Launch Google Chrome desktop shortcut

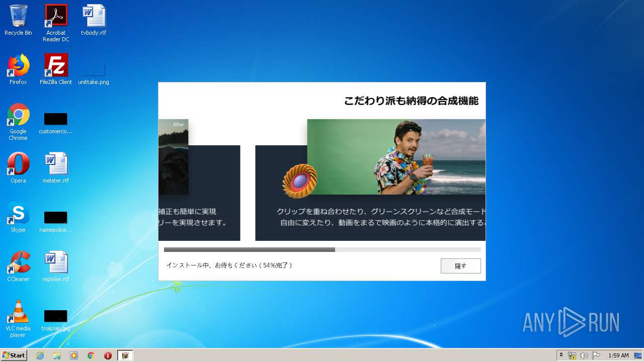(x=18, y=122)
